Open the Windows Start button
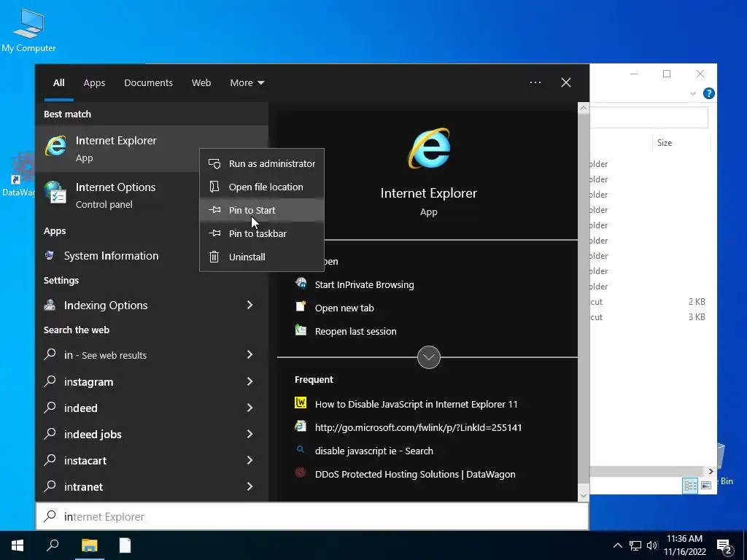The image size is (747, 560). click(18, 545)
